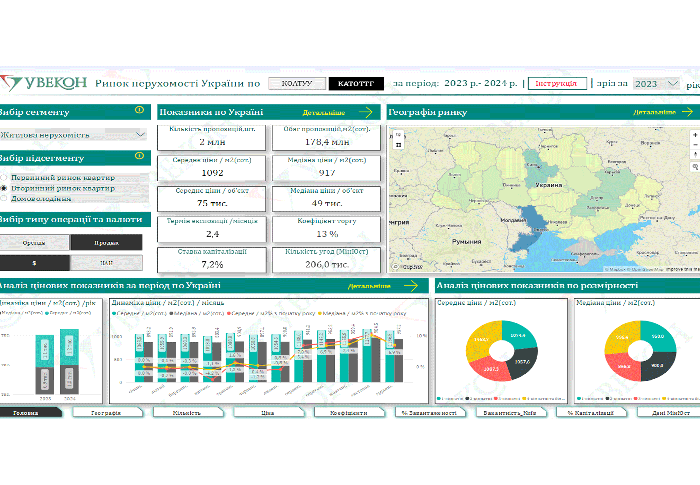Viewport: 700px width, 485px height.
Task: Click the Середнє ціни м2 1092 card
Action: point(212,168)
